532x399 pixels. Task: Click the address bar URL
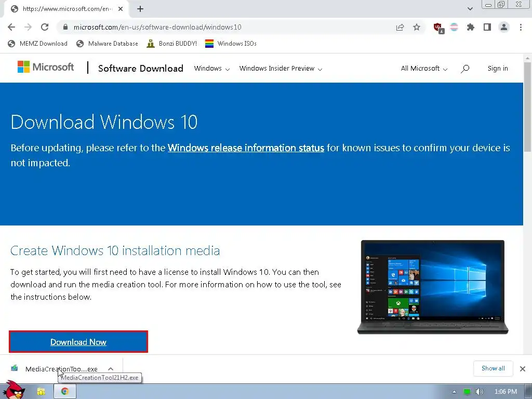tap(157, 27)
